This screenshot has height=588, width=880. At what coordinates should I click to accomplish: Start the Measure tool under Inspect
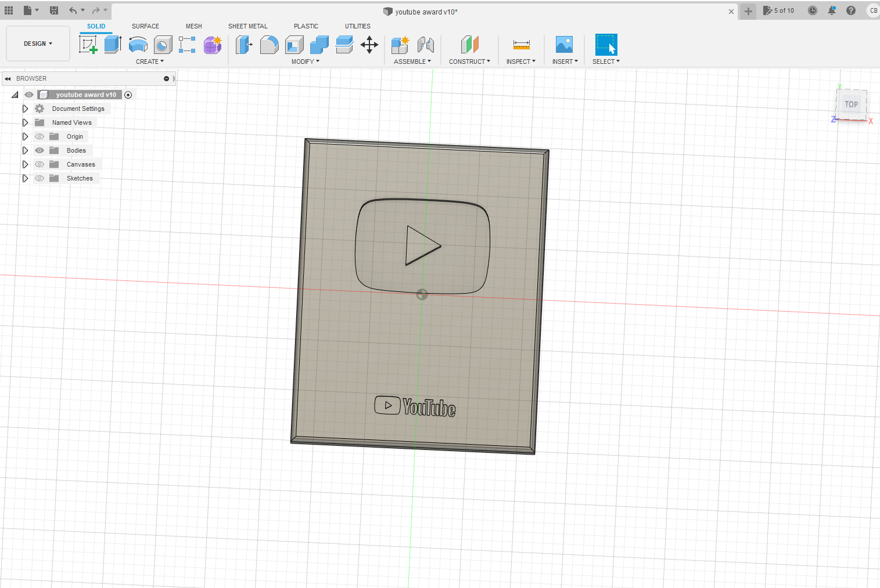(x=521, y=45)
